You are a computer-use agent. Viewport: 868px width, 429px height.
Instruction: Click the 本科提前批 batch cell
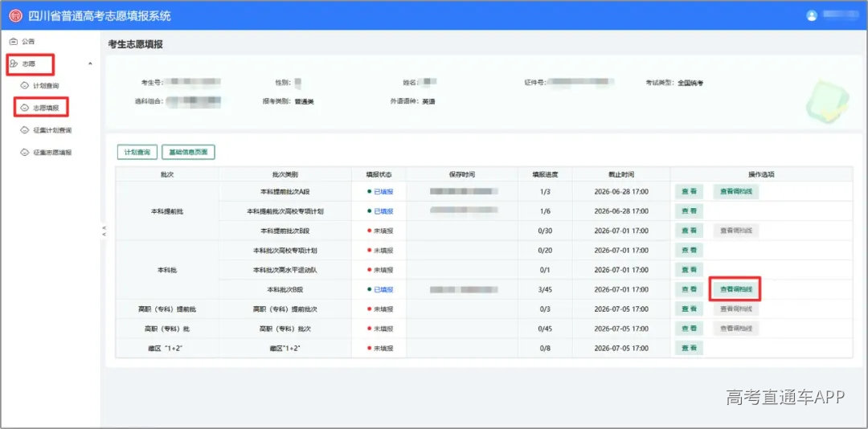point(166,211)
